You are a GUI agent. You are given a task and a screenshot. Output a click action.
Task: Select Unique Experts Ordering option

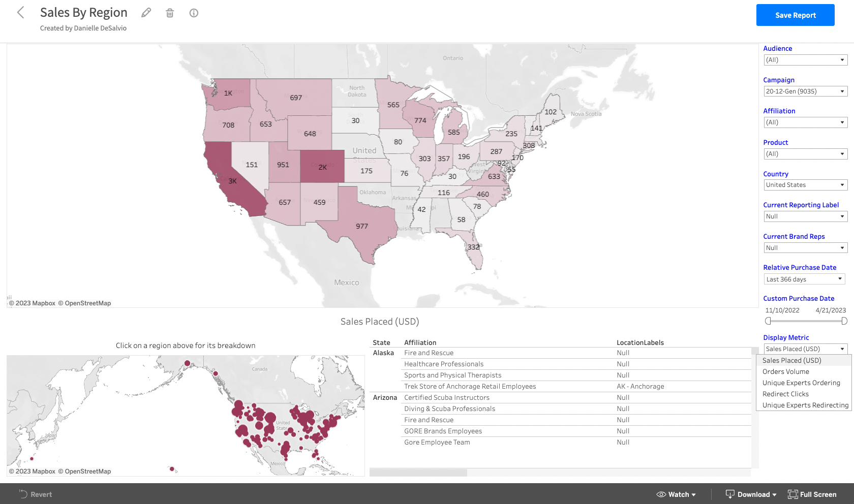pos(801,383)
